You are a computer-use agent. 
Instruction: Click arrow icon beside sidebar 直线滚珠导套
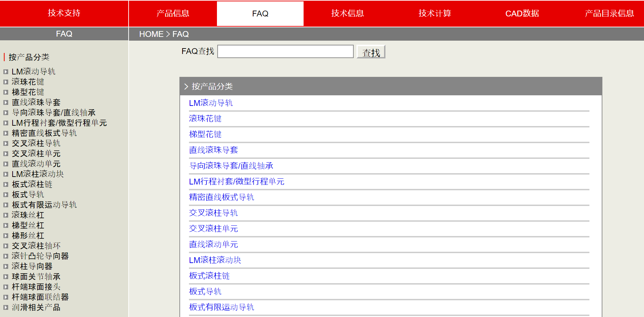[x=6, y=102]
